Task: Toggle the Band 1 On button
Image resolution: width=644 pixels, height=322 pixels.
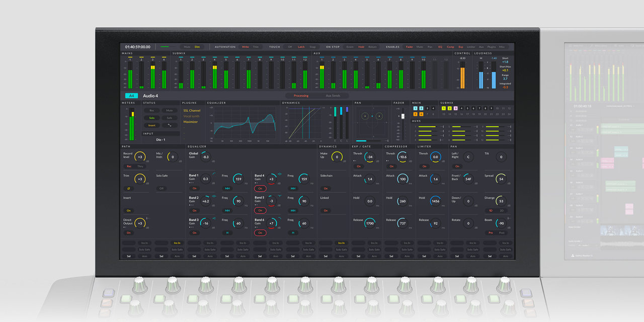Action: coord(194,189)
